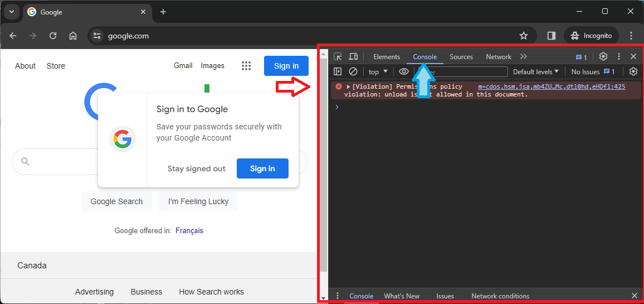Click the scrollbar down arrow
Screen dimensions: 644x304
[323, 298]
